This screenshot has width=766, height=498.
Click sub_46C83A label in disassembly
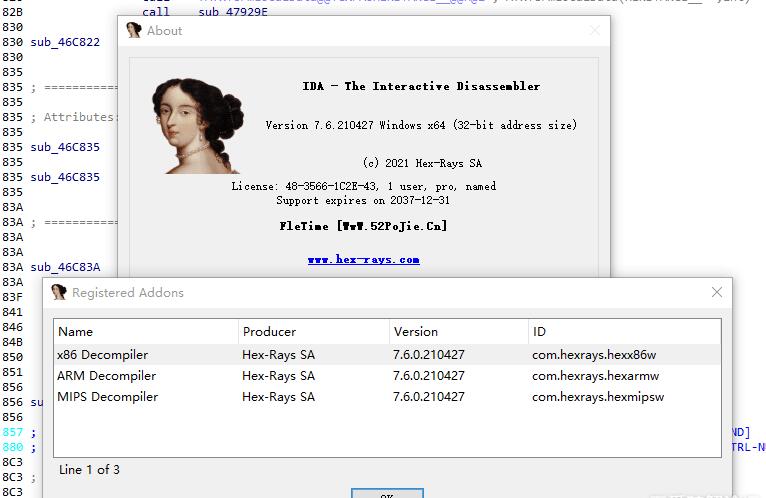click(x=65, y=267)
